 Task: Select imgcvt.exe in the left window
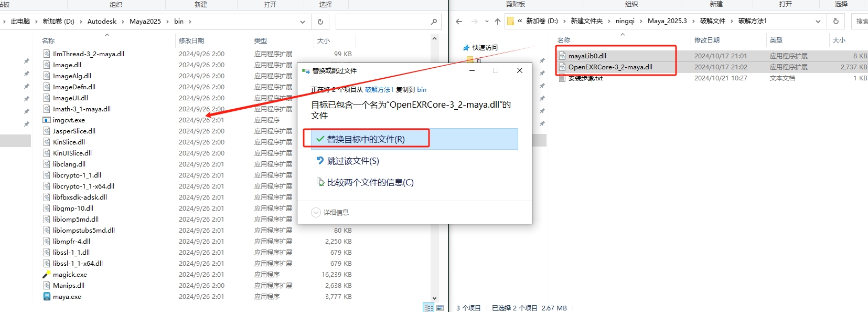(69, 120)
